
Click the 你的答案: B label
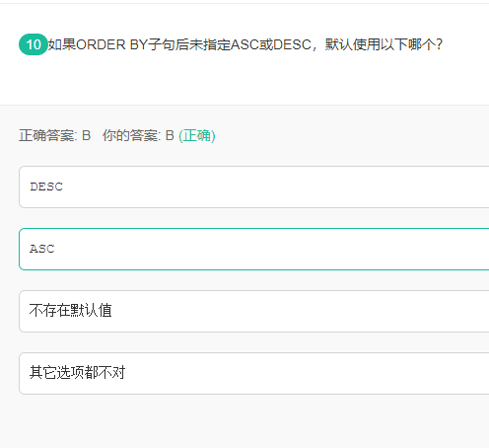pyautogui.click(x=138, y=135)
